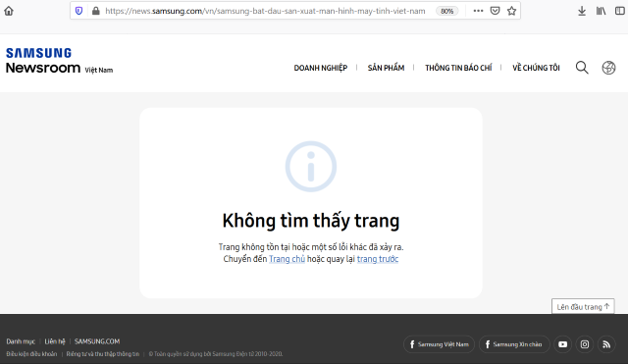Screen dimensions: 628x364
Task: Open Samsung Xin chào Facebook button
Action: coord(514,344)
